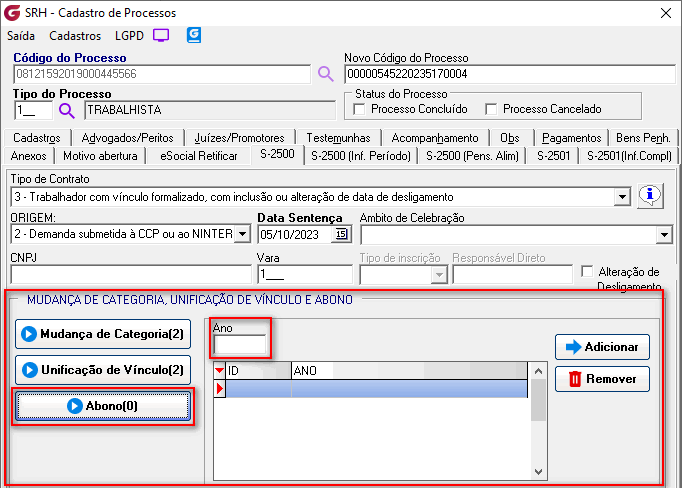Enable the Processo Cancelado checkbox
682x488 pixels.
(x=491, y=109)
